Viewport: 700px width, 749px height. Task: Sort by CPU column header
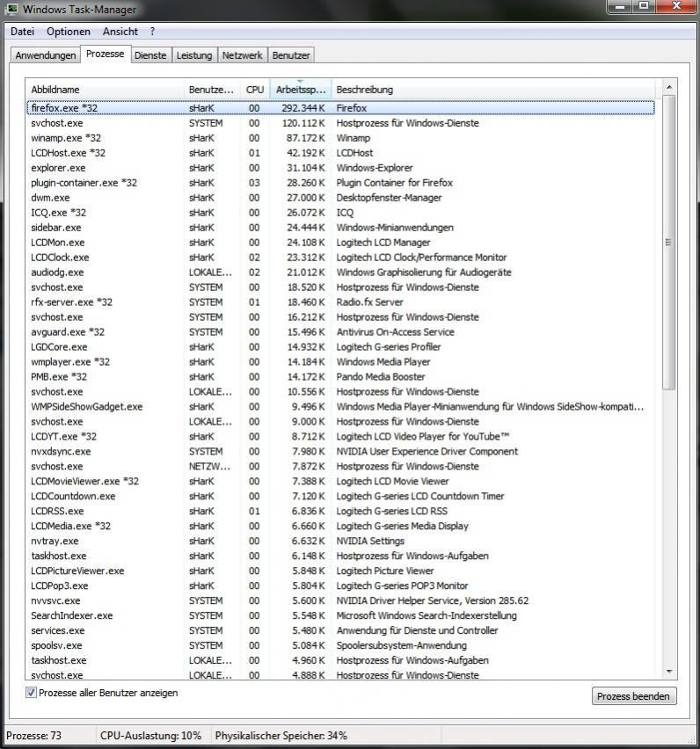pyautogui.click(x=255, y=90)
